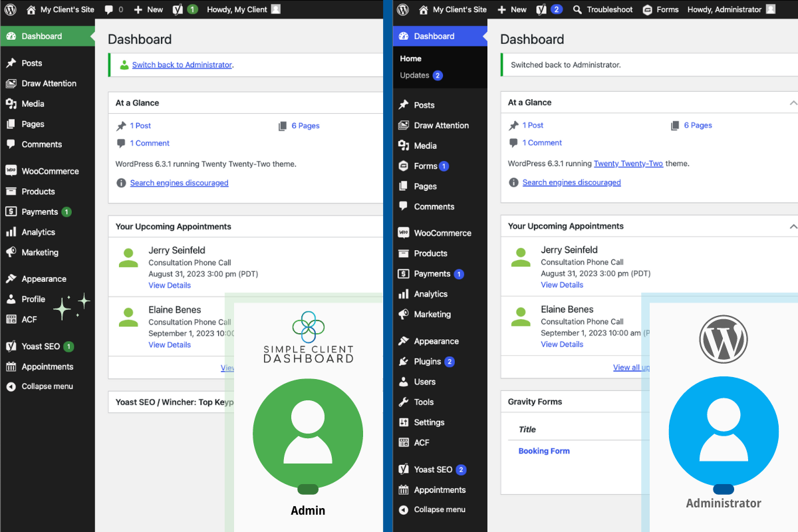Click the Settings sliders icon in right sidebar
The height and width of the screenshot is (532, 798).
coord(403,422)
